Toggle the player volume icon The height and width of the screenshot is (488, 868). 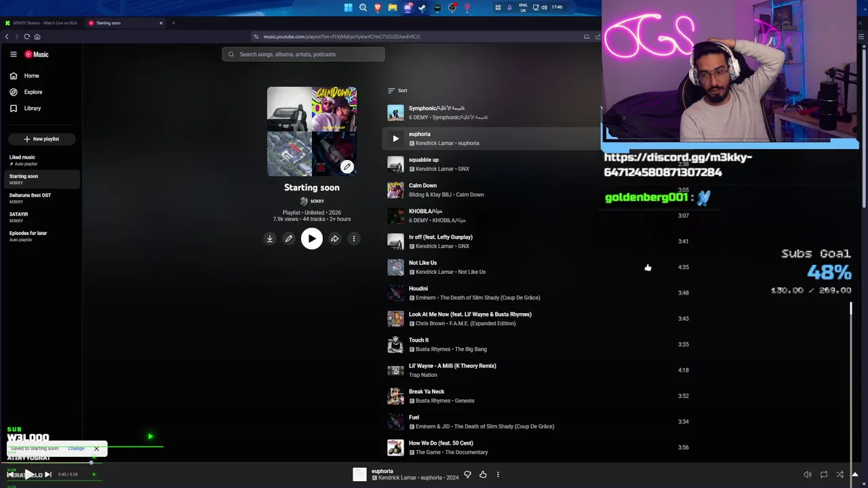[x=807, y=474]
